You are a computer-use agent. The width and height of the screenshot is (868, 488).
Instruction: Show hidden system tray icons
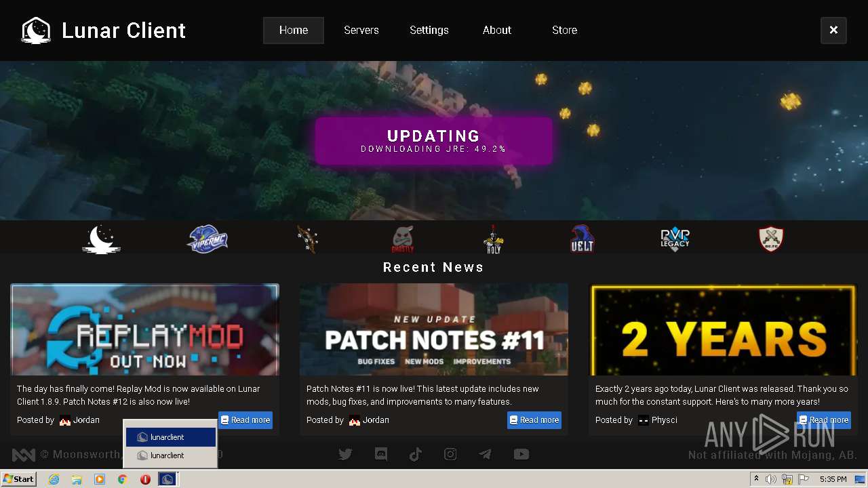(756, 479)
